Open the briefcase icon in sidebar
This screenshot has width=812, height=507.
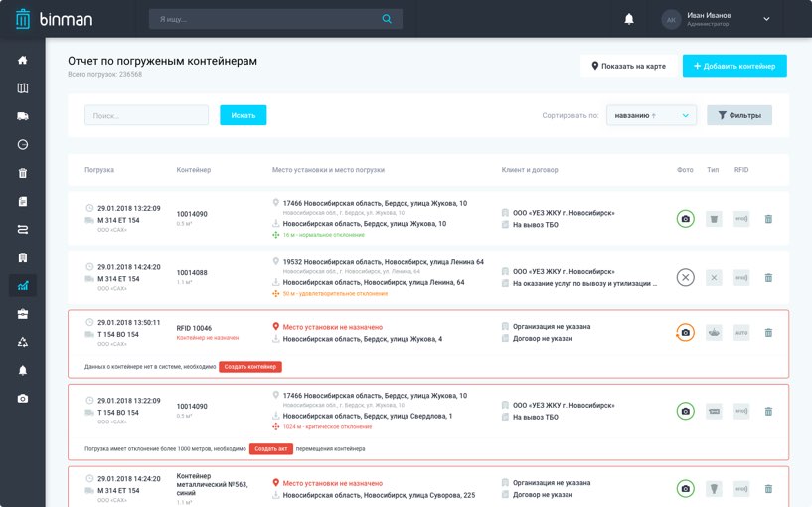pos(22,314)
